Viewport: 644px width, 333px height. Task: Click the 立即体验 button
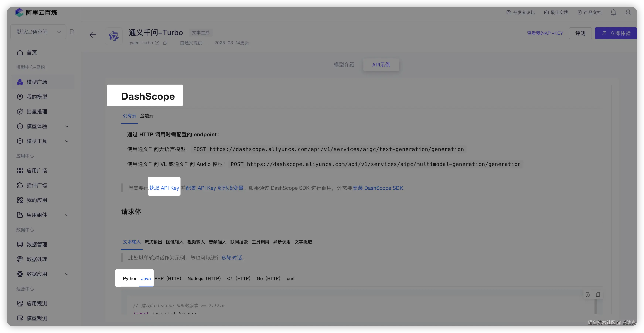click(616, 33)
